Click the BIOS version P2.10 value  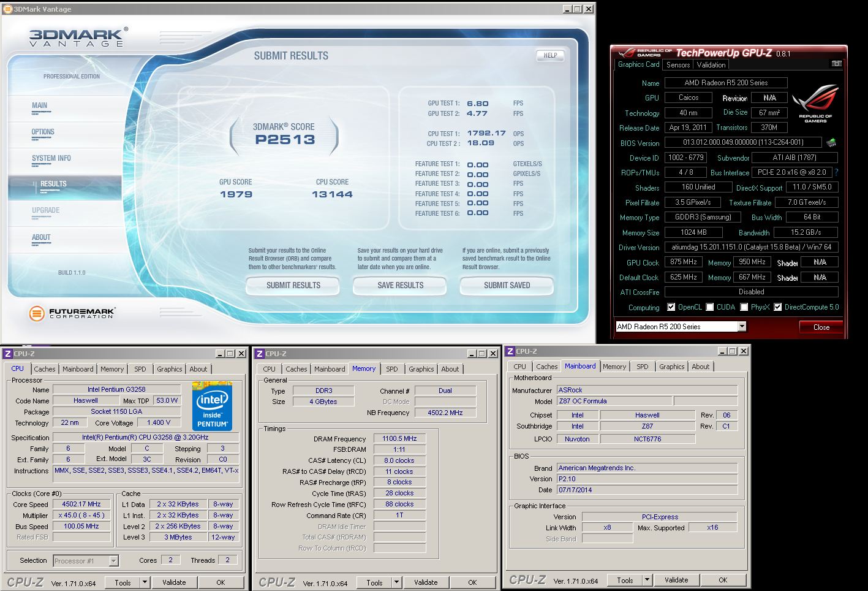647,479
